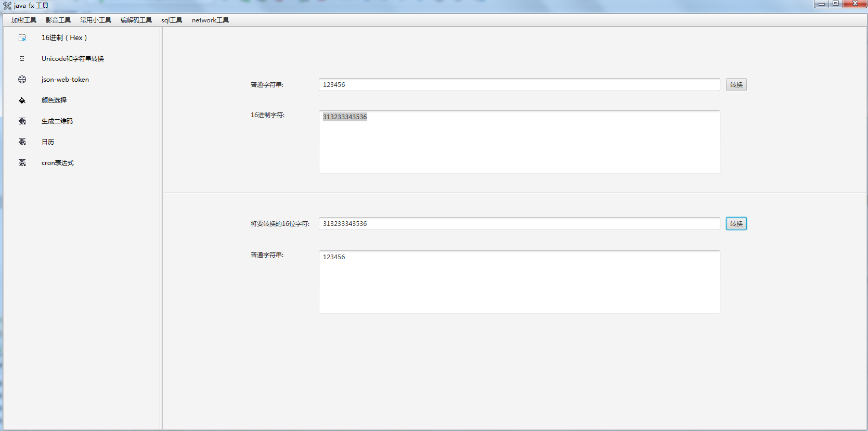Click the Unicode string conversion icon
868x431 pixels.
tap(22, 59)
